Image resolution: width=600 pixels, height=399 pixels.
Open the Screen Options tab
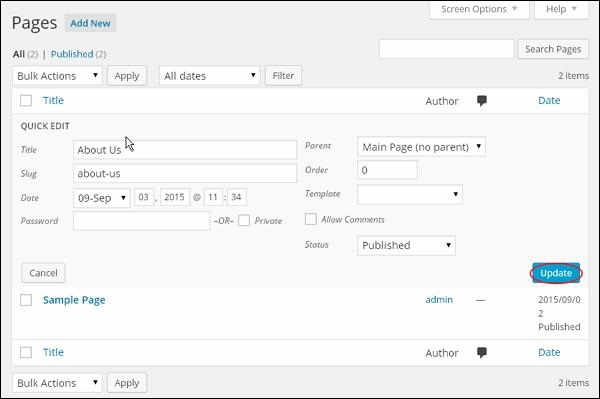coord(479,9)
